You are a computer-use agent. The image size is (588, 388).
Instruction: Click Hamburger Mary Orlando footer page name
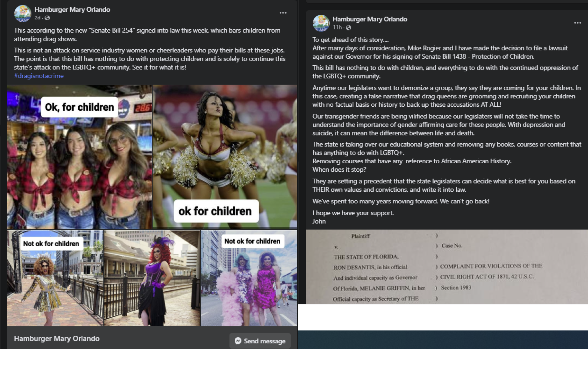pyautogui.click(x=57, y=338)
